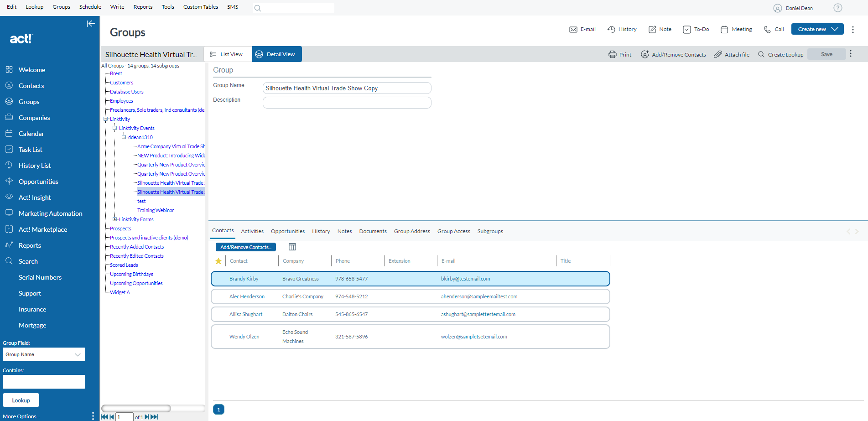
Task: Open Search with the magnifier sidebar icon
Action: point(9,261)
